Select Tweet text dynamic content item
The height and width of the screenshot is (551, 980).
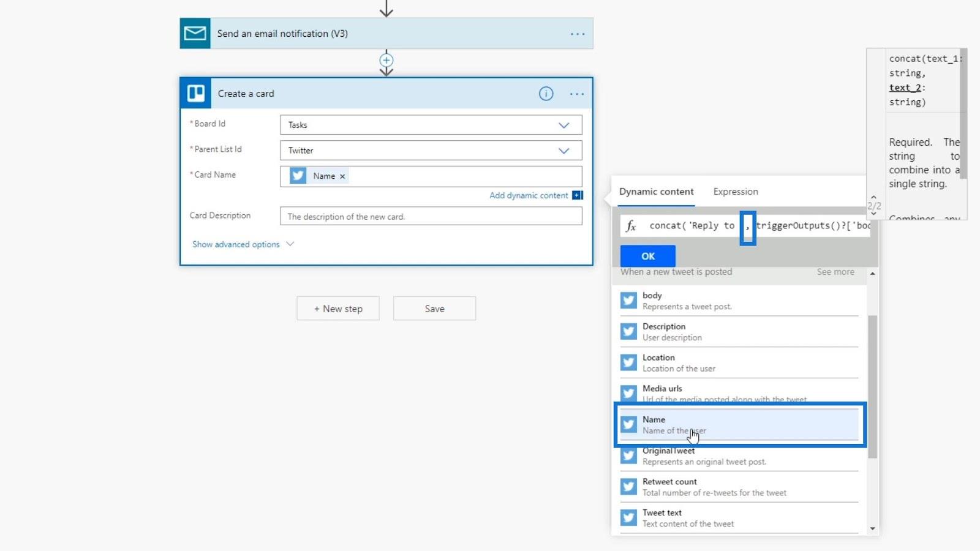click(x=739, y=519)
